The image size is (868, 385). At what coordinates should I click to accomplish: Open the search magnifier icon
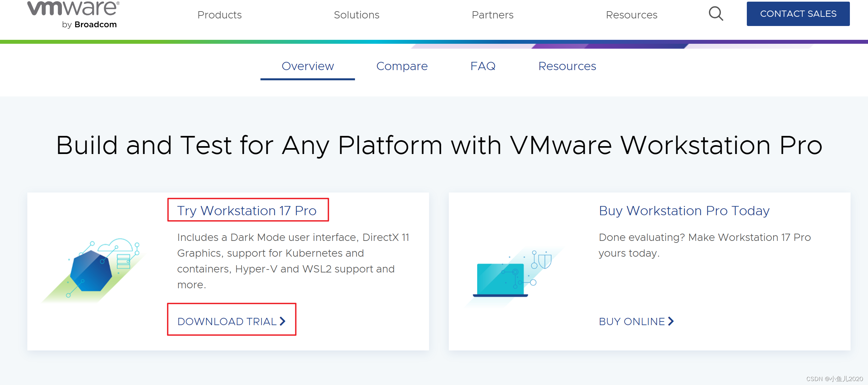pos(716,14)
